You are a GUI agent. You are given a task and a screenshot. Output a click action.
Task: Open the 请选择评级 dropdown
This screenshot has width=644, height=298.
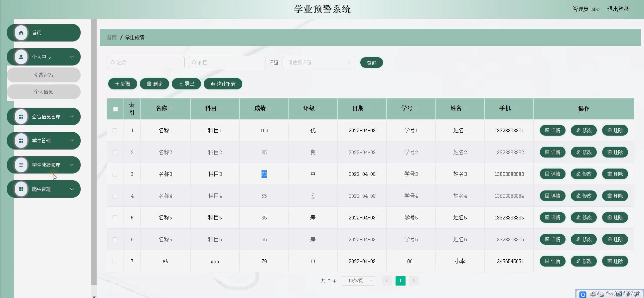coord(319,62)
